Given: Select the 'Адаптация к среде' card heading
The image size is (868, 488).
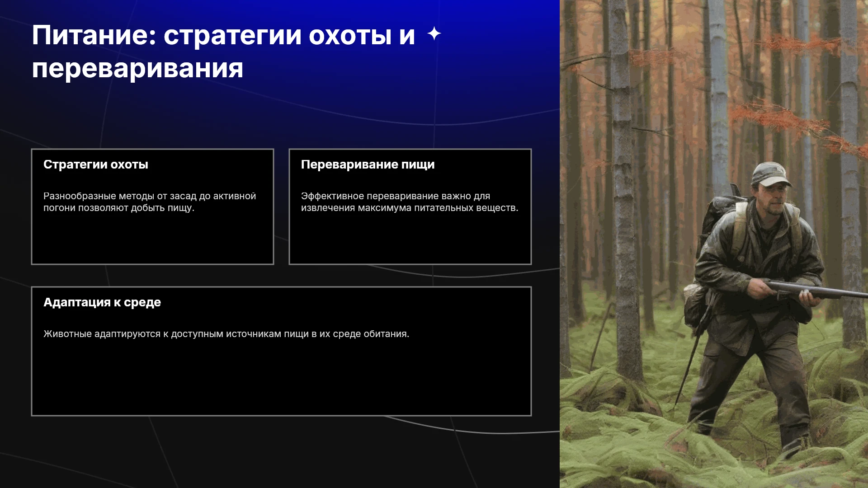Looking at the screenshot, I should (x=102, y=302).
